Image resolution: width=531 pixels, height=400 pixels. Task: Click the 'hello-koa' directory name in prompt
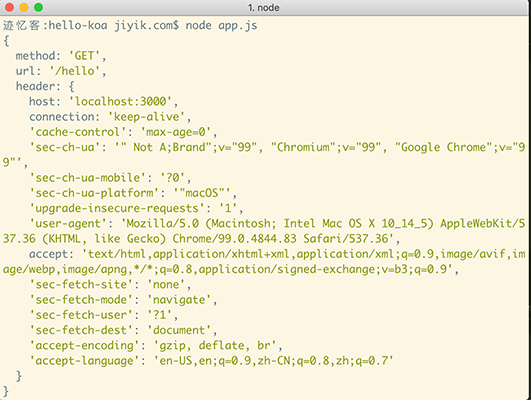pos(78,25)
